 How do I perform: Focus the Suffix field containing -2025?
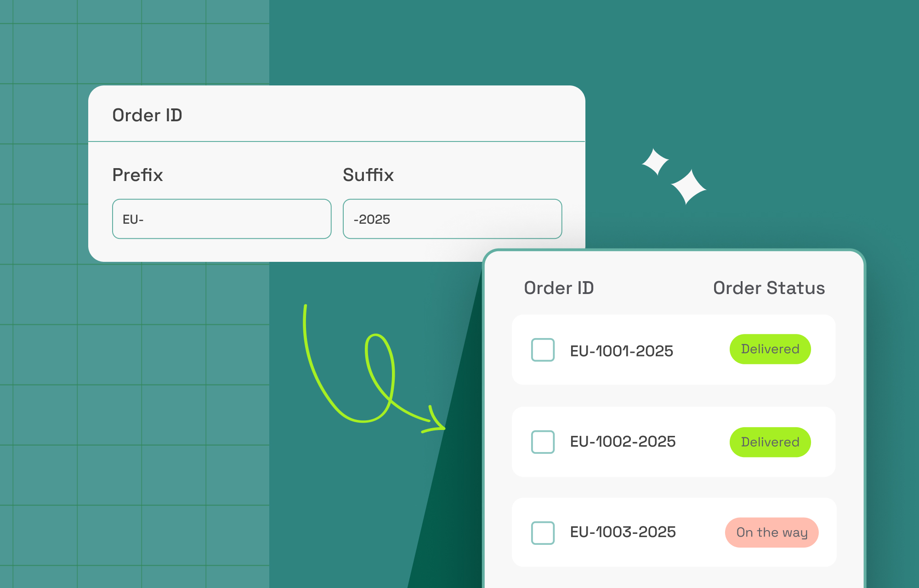pyautogui.click(x=452, y=219)
